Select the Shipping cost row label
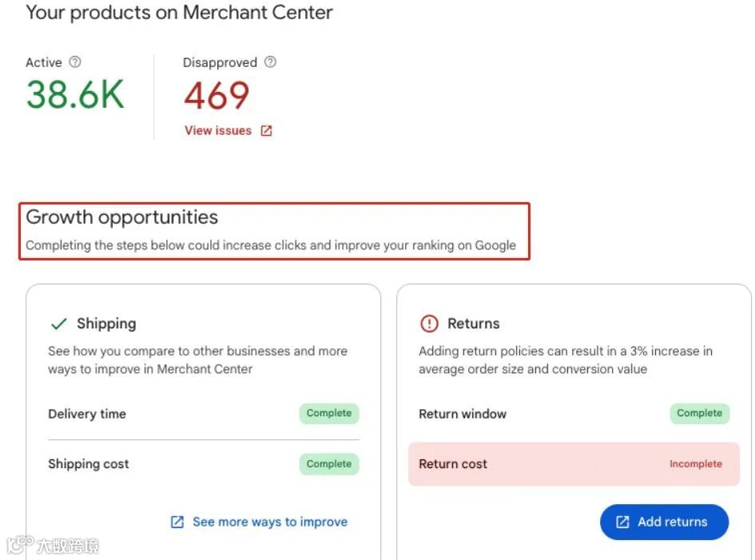Viewport: 755px width, 560px height. pyautogui.click(x=89, y=464)
